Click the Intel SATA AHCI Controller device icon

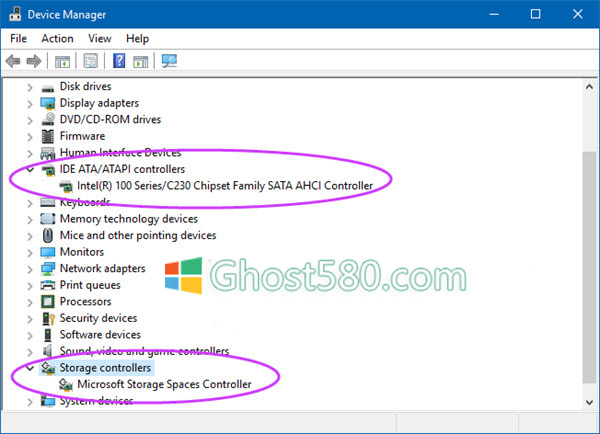point(66,186)
